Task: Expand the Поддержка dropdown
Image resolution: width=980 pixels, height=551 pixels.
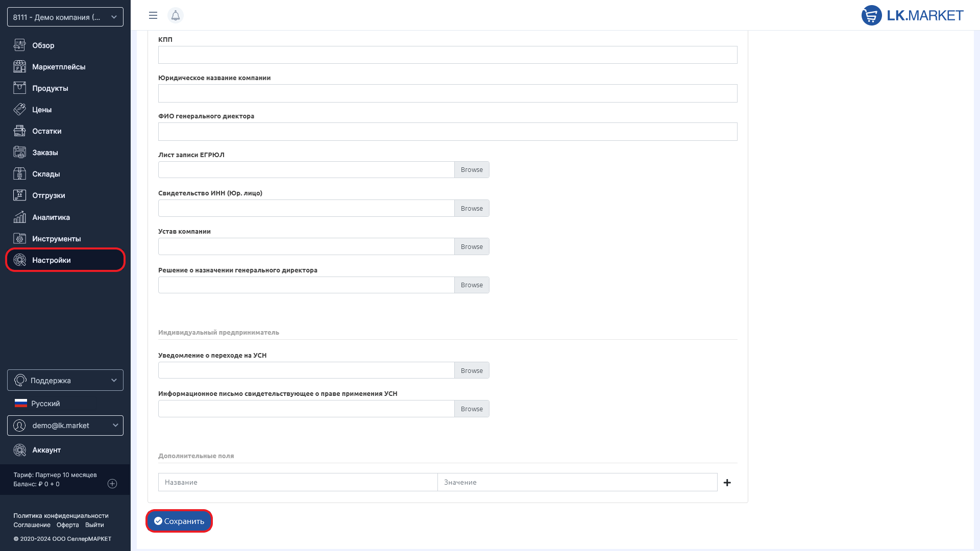Action: [x=65, y=380]
